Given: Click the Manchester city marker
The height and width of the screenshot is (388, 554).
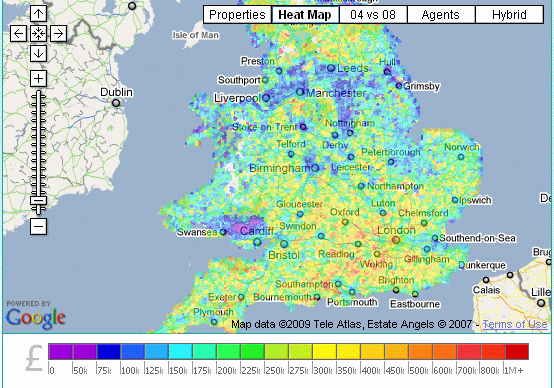Looking at the screenshot, I should 300,92.
